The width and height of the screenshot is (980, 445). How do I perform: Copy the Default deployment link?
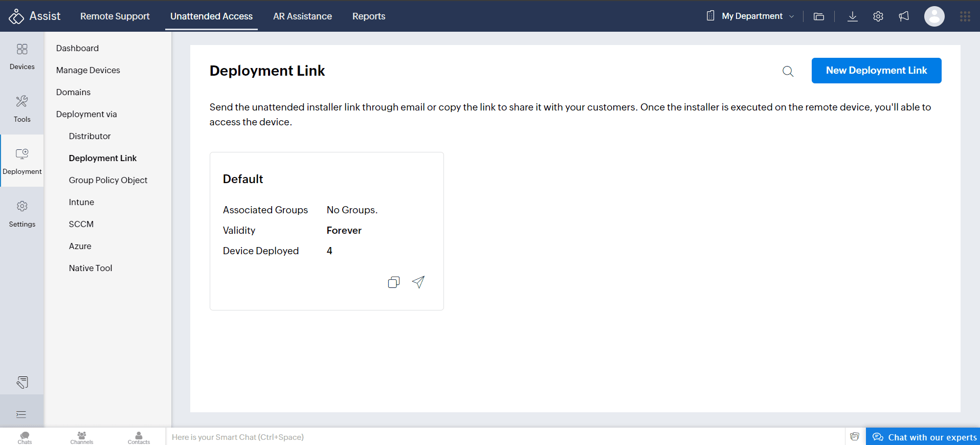[x=393, y=282]
